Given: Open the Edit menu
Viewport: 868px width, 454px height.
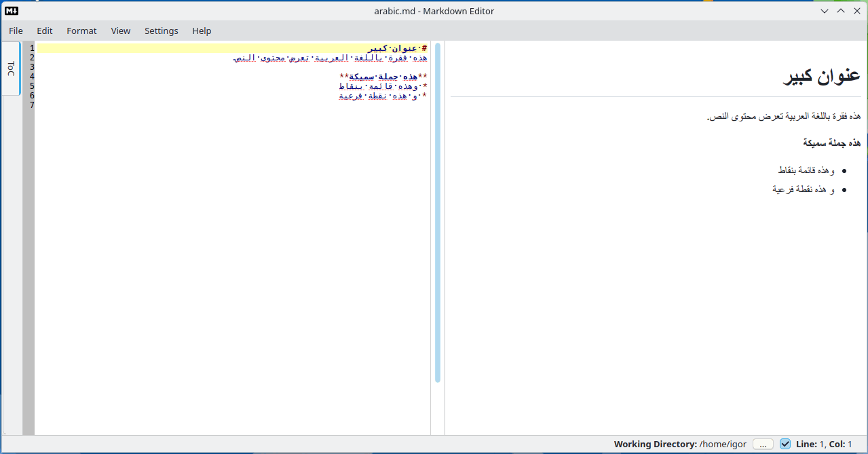Looking at the screenshot, I should 45,31.
